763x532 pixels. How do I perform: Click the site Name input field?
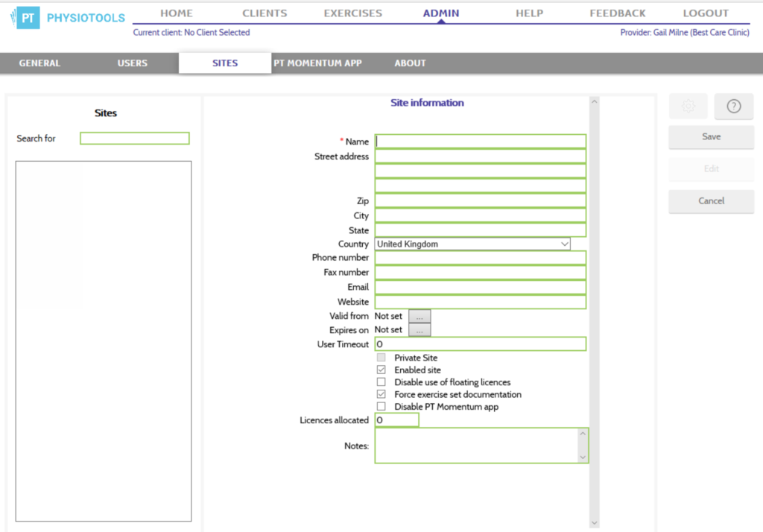click(481, 141)
